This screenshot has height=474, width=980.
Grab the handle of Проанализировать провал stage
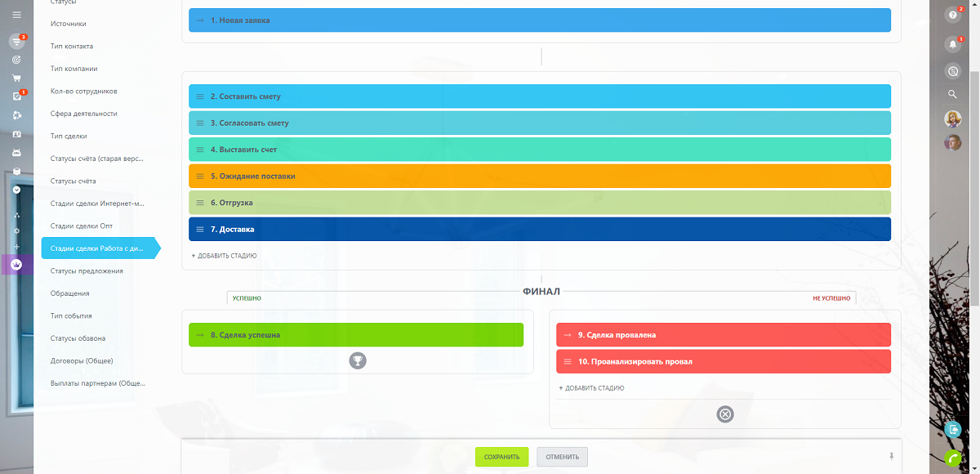568,361
